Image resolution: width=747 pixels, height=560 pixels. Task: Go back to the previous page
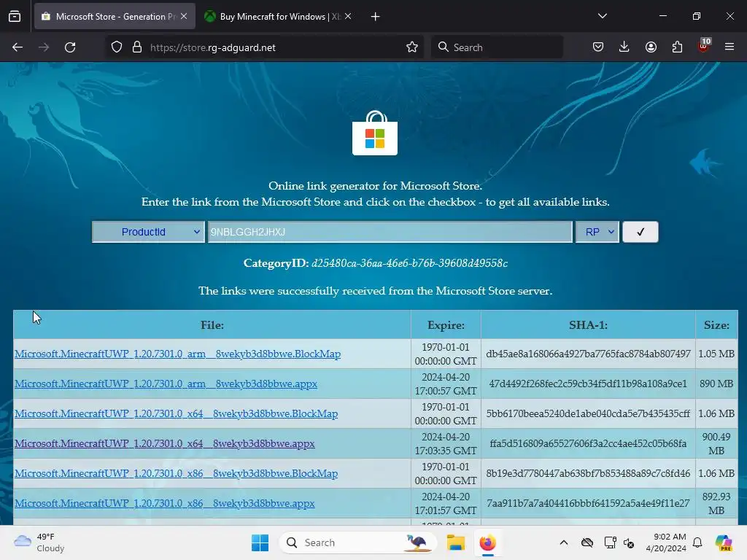tap(18, 47)
